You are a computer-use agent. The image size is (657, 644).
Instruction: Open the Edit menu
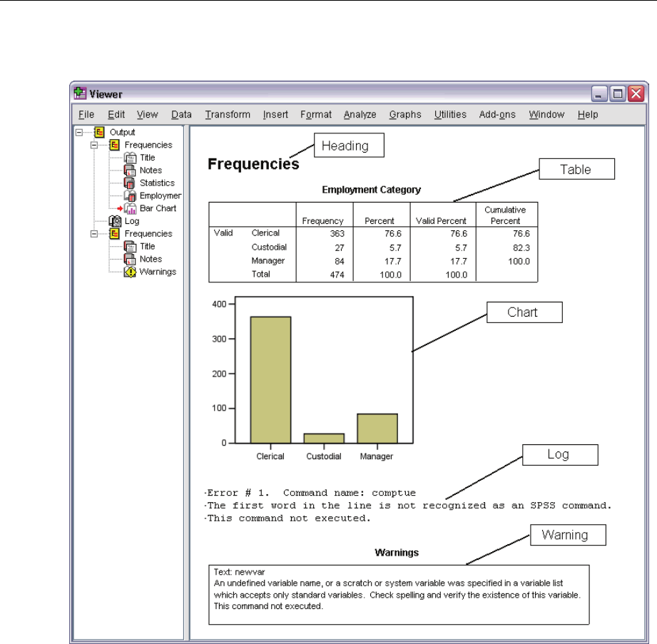point(116,114)
